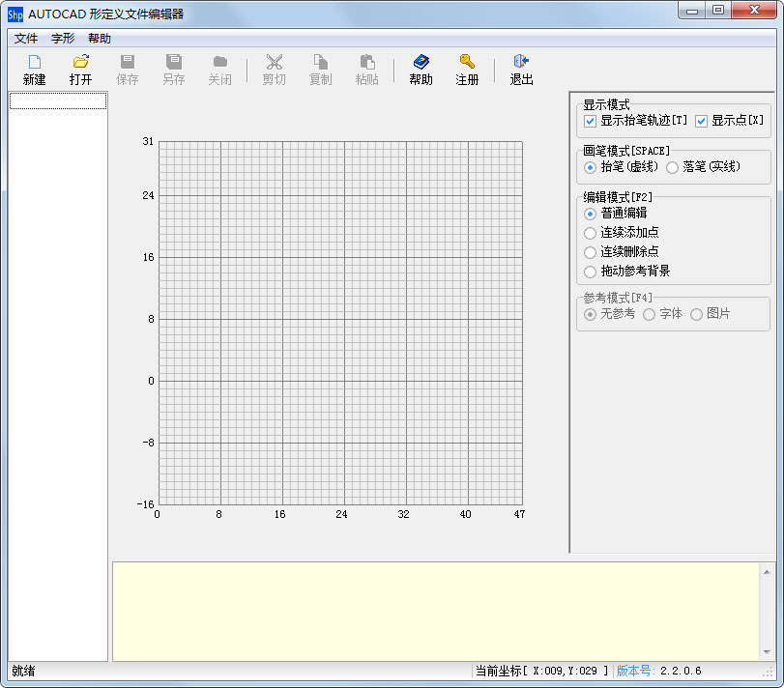The width and height of the screenshot is (784, 688).
Task: Select 抬笔(虚线) pen mode
Action: click(x=590, y=167)
